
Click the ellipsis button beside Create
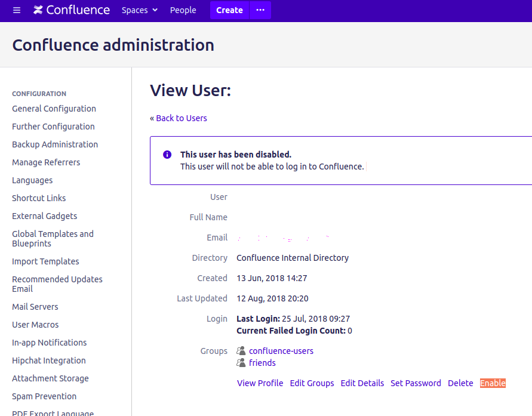[x=260, y=10]
